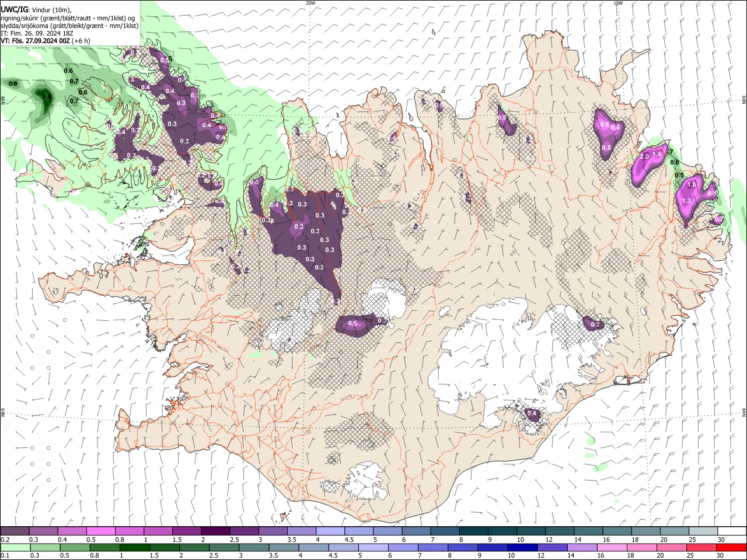This screenshot has height=560, width=747.
Task: Click the dark teal swatch labeled 8 in upper legend
Action: (x=474, y=531)
